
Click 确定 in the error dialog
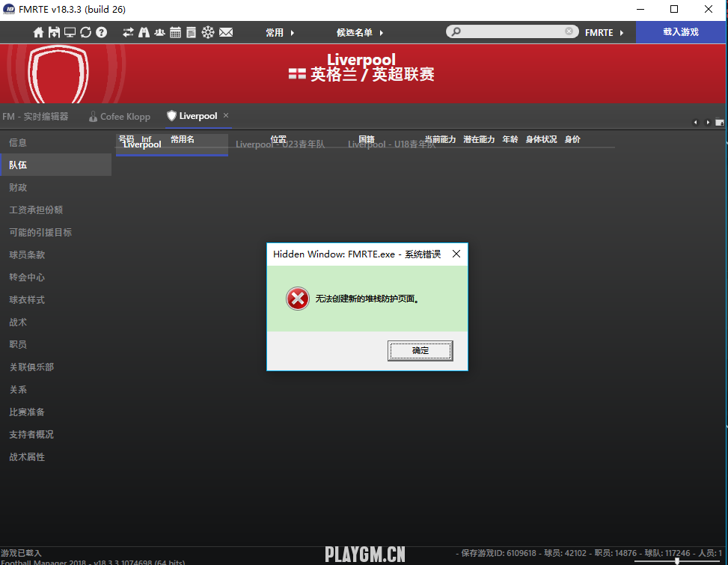420,350
